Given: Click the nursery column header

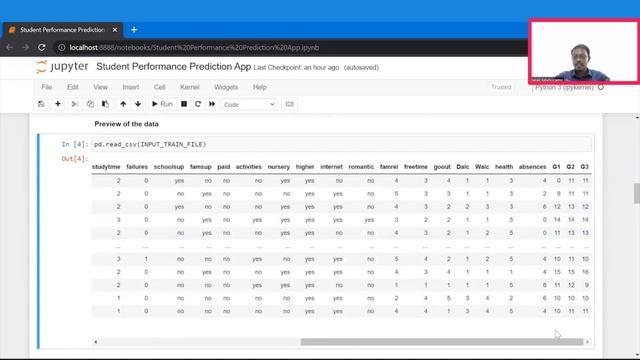Looking at the screenshot, I should (x=278, y=167).
